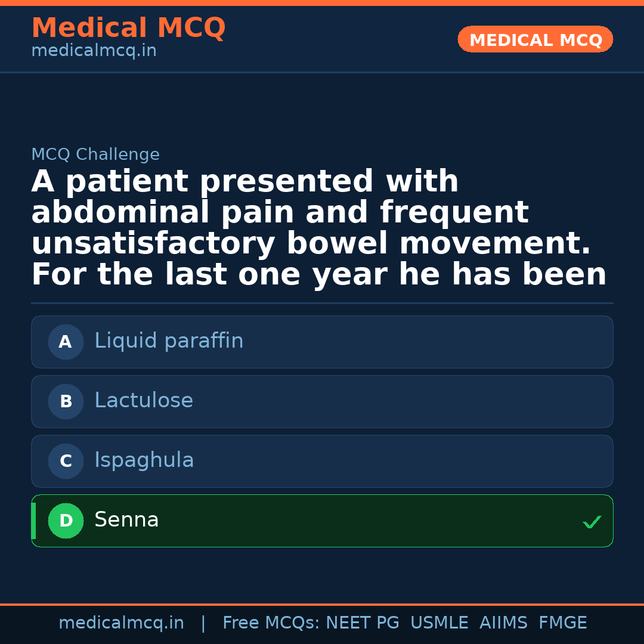644x644 pixels.
Task: Click the FMGE footer text
Action: (x=563, y=623)
